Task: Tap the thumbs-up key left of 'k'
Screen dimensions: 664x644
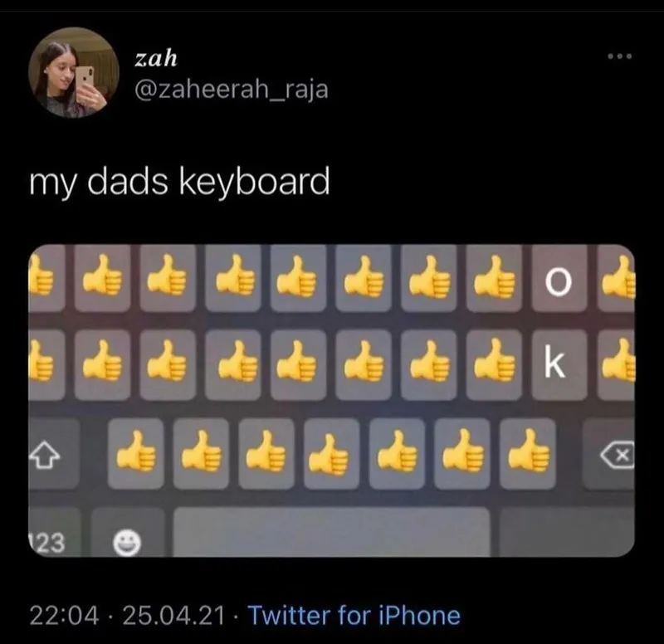Action: pyautogui.click(x=494, y=365)
